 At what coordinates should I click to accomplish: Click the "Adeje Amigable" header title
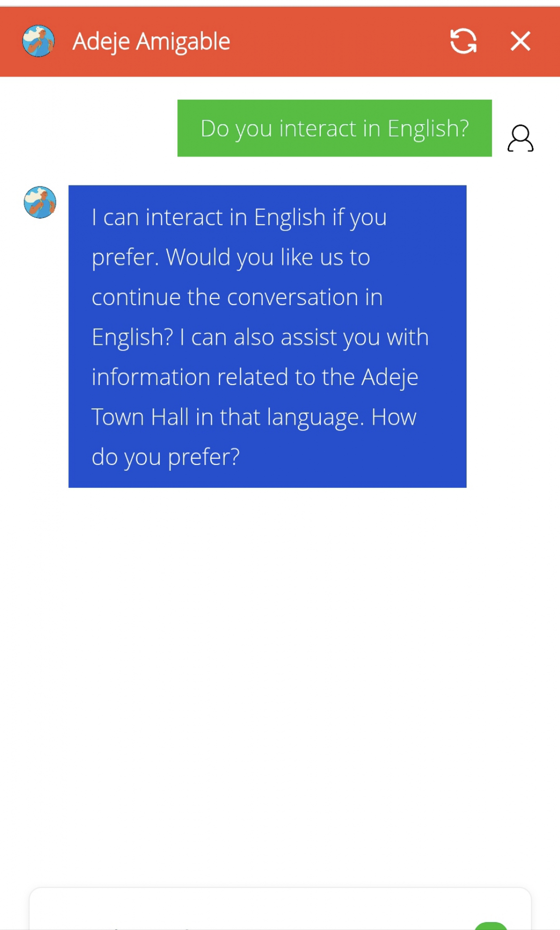pos(151,42)
